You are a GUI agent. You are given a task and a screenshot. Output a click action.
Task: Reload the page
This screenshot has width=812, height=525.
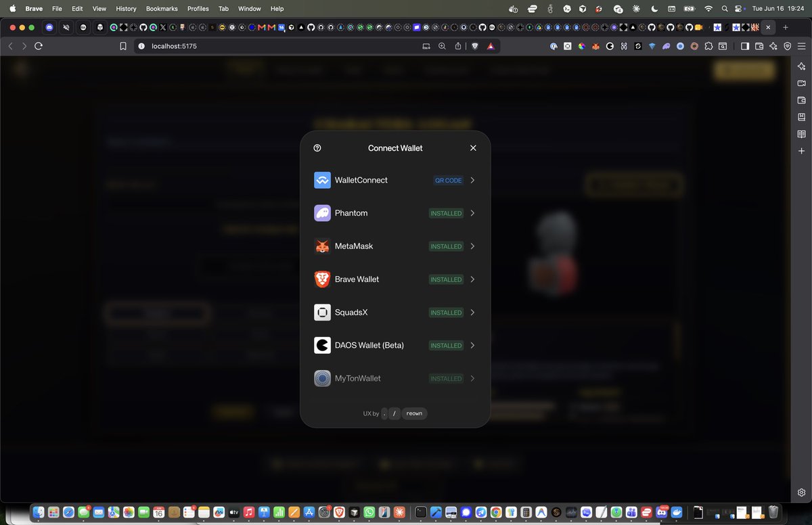[39, 46]
